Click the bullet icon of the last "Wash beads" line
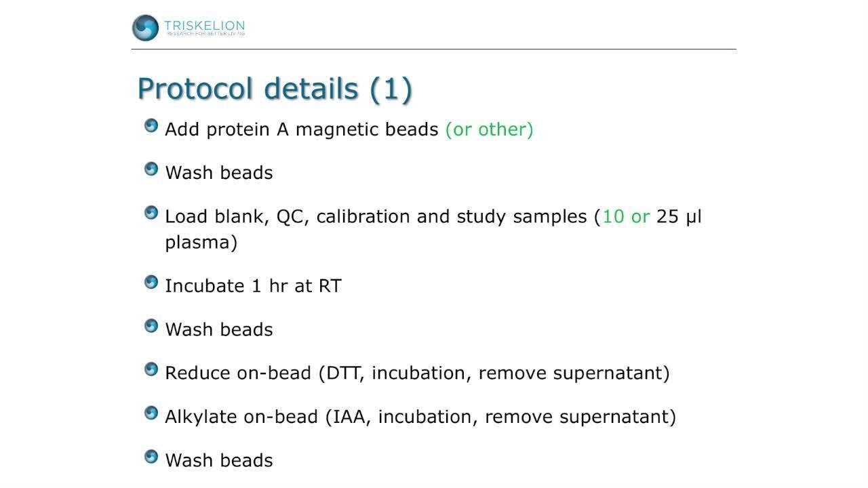868x488 pixels. coord(151,457)
